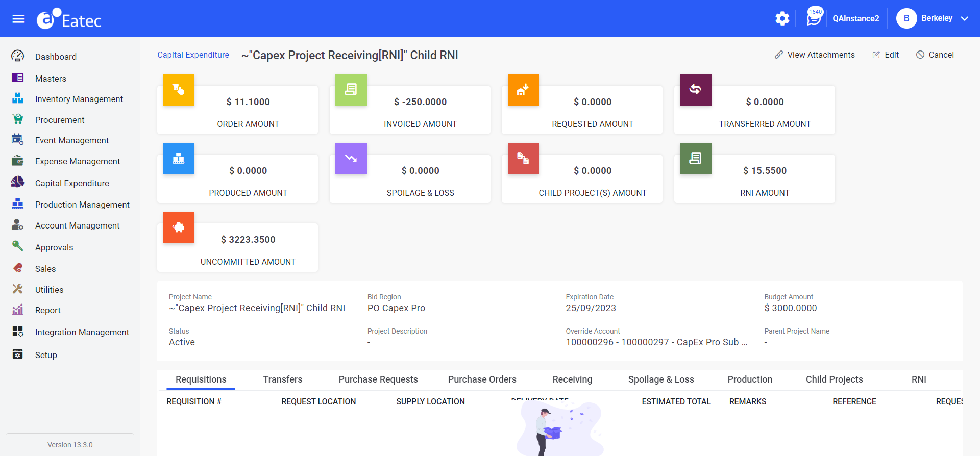Click the Transferred Amount purple tile icon
Viewport: 980px width, 456px height.
(x=695, y=90)
